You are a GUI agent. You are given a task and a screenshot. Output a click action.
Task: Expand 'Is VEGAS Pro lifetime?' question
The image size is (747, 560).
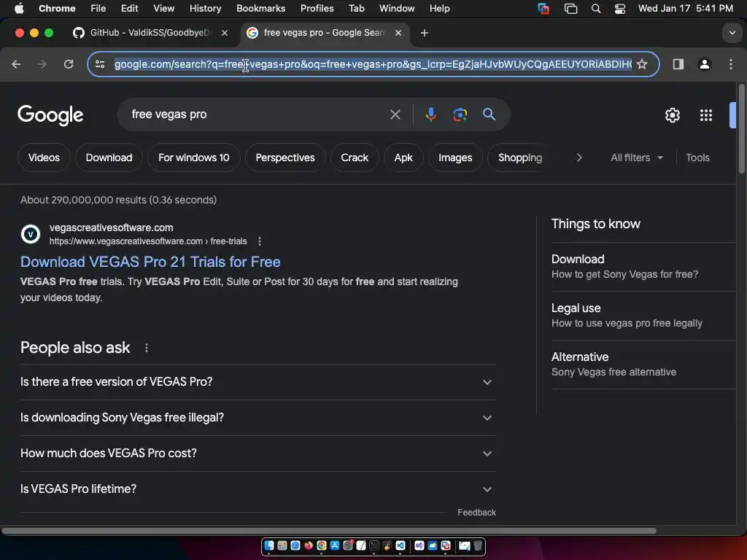click(x=258, y=489)
